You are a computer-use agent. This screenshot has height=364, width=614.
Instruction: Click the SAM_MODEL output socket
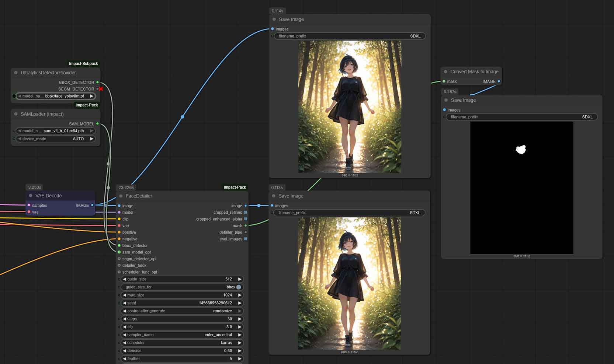97,124
